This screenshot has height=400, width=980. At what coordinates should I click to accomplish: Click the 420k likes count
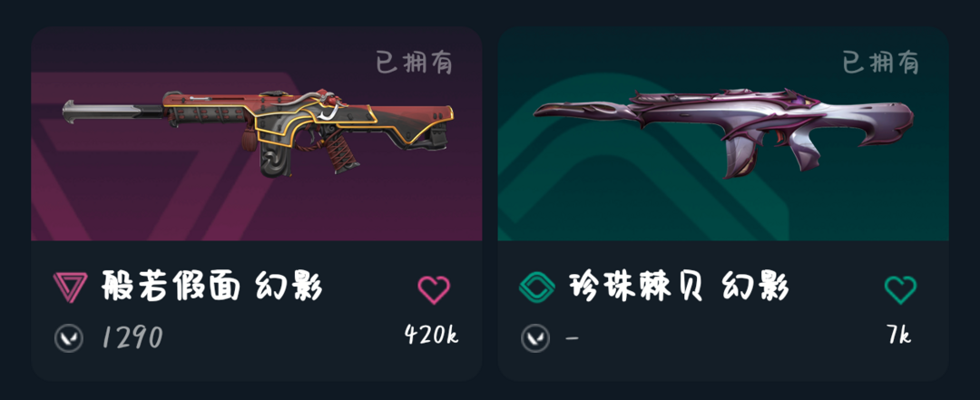(431, 335)
